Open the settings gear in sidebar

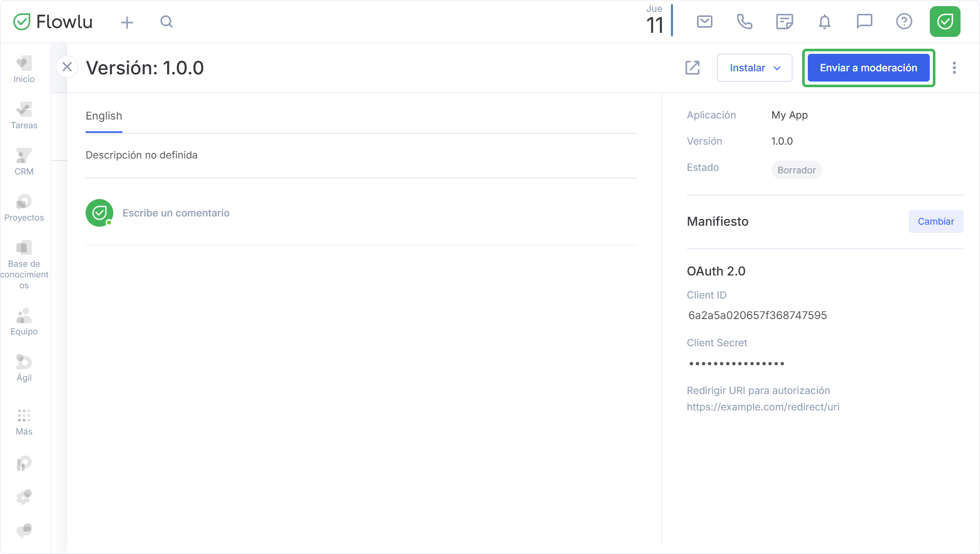click(x=24, y=497)
